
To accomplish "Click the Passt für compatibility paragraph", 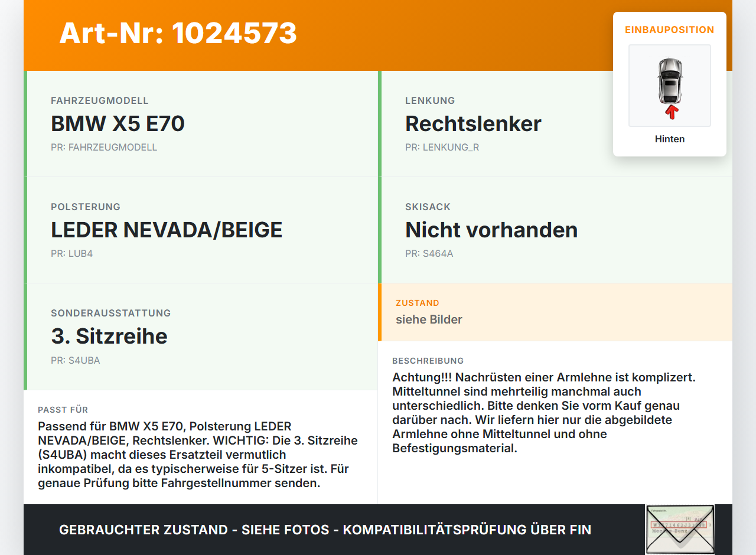I will coord(198,455).
